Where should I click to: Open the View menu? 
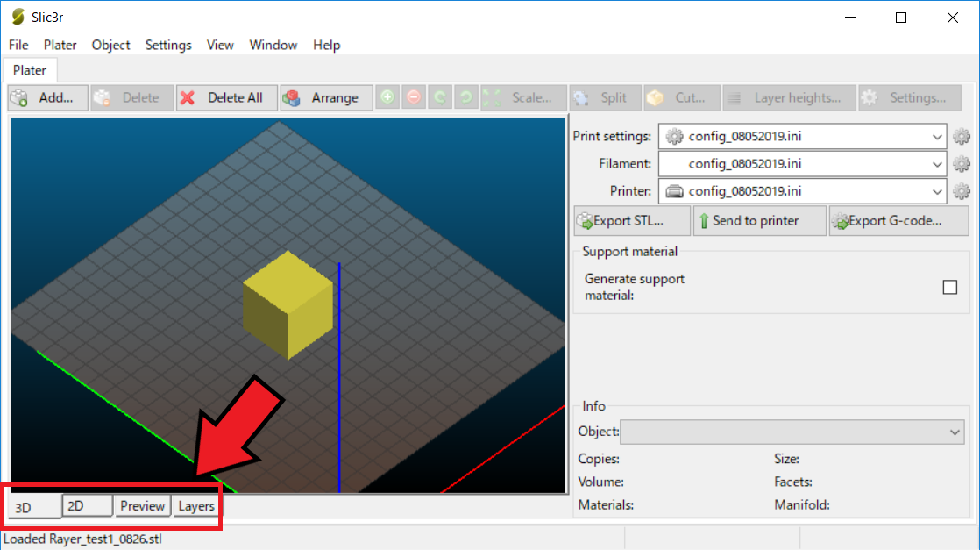tap(220, 45)
